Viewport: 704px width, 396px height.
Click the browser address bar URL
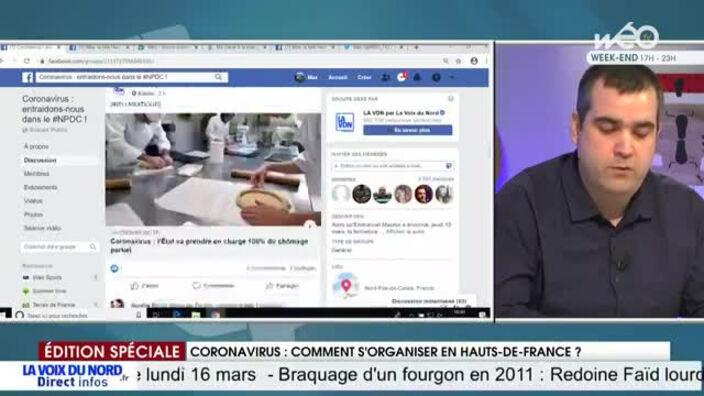[x=101, y=61]
